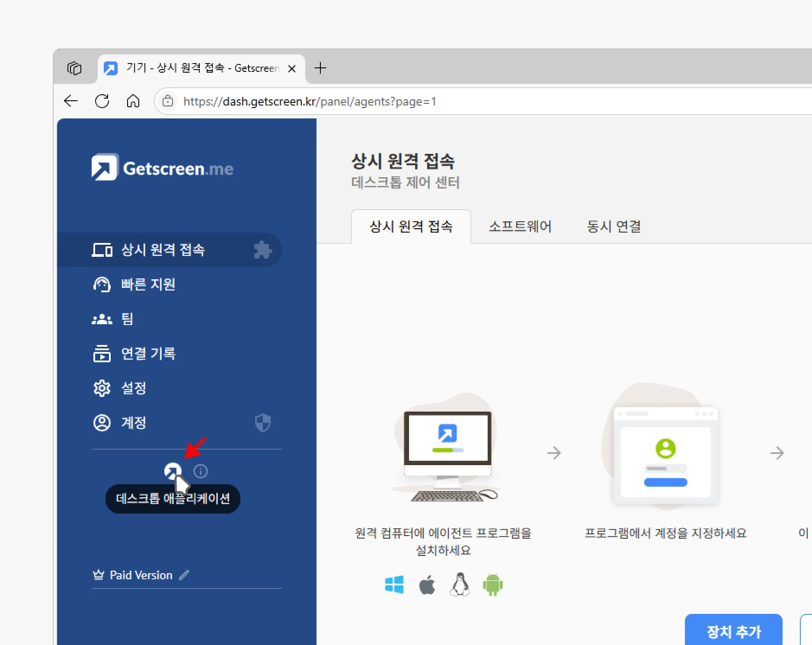Select the Windows agent download icon

pos(394,585)
